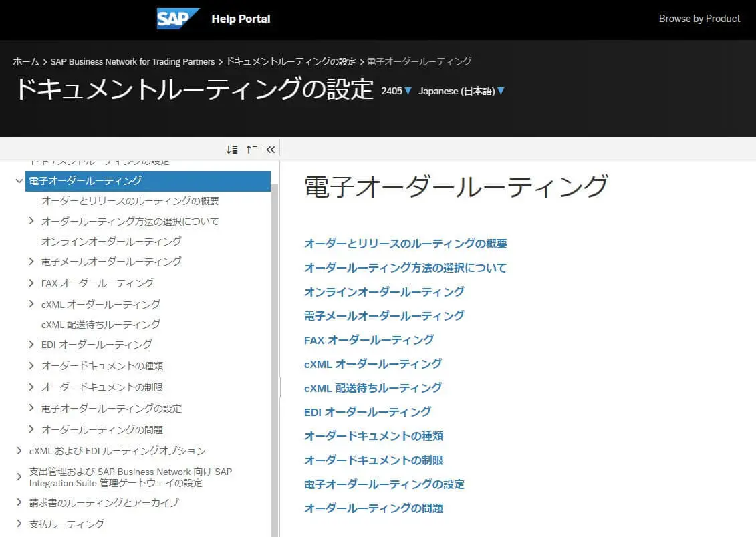Viewport: 756px width, 537px height.
Task: Open EDI オーダールーティング content link
Action: point(368,412)
